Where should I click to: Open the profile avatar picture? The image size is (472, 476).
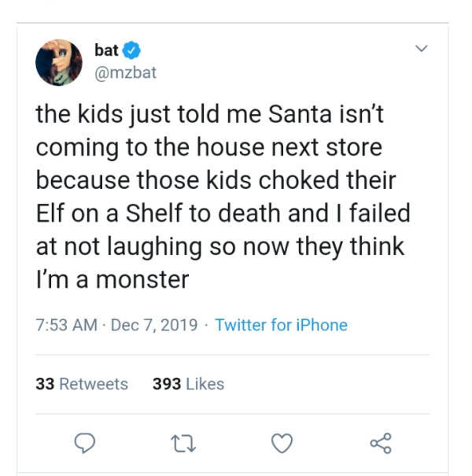tap(59, 62)
